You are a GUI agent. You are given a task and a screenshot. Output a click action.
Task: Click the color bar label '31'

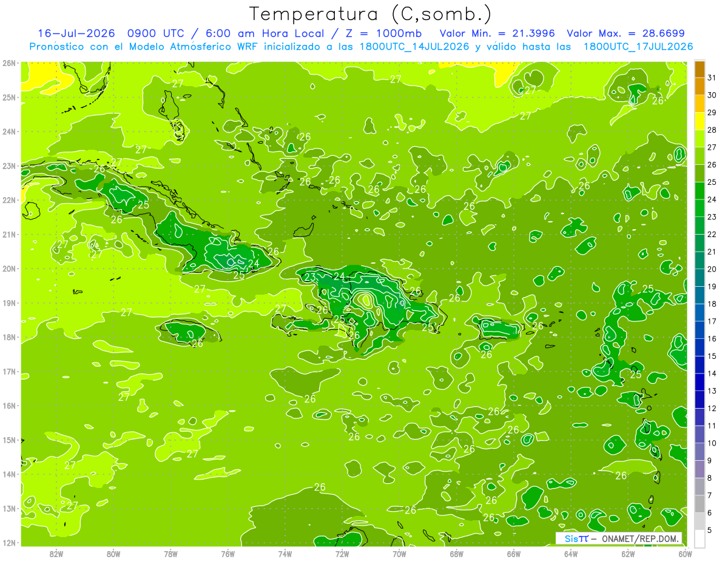(712, 78)
